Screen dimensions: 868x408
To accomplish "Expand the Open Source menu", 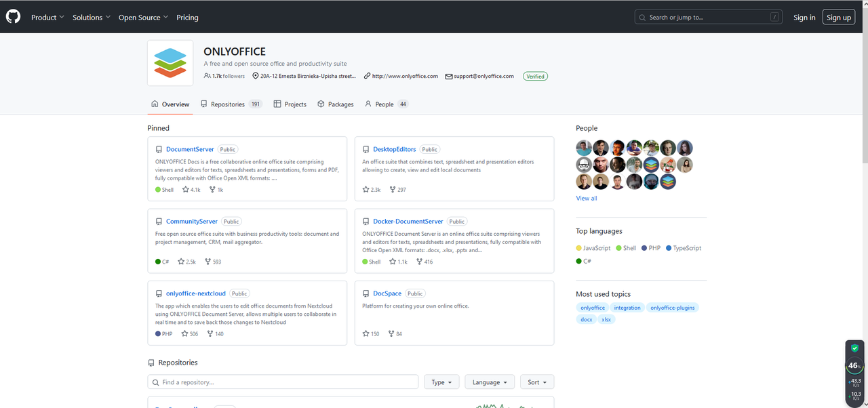I will click(x=143, y=17).
